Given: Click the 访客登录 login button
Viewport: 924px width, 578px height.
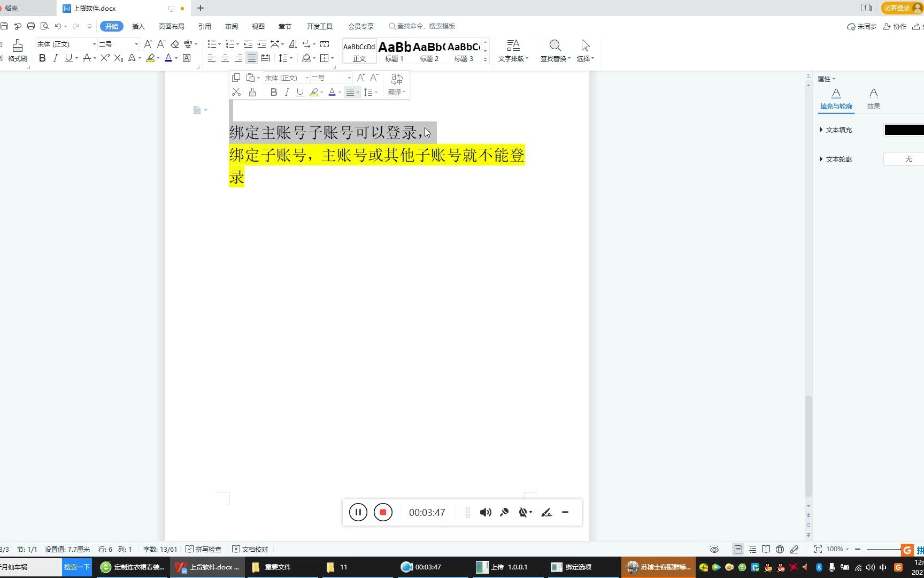Looking at the screenshot, I should coord(898,8).
